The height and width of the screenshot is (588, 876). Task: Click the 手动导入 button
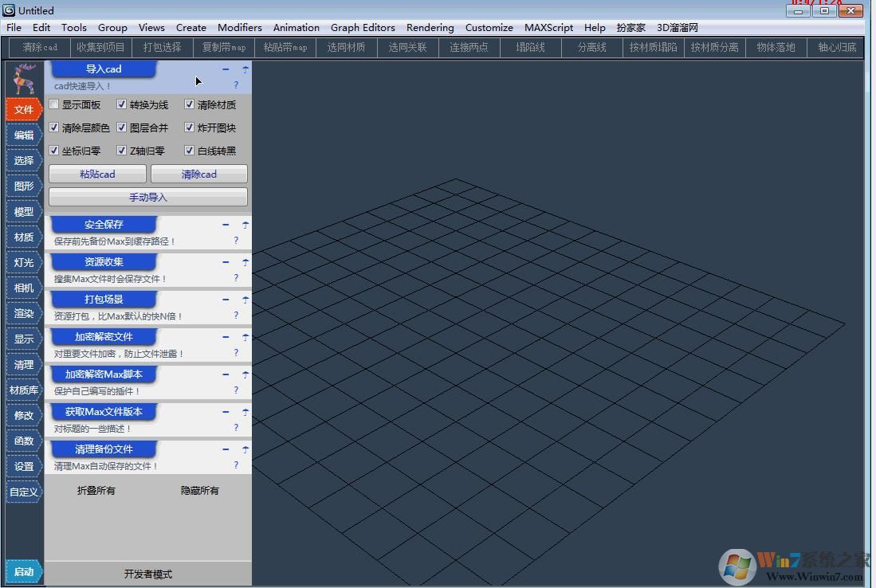(147, 197)
